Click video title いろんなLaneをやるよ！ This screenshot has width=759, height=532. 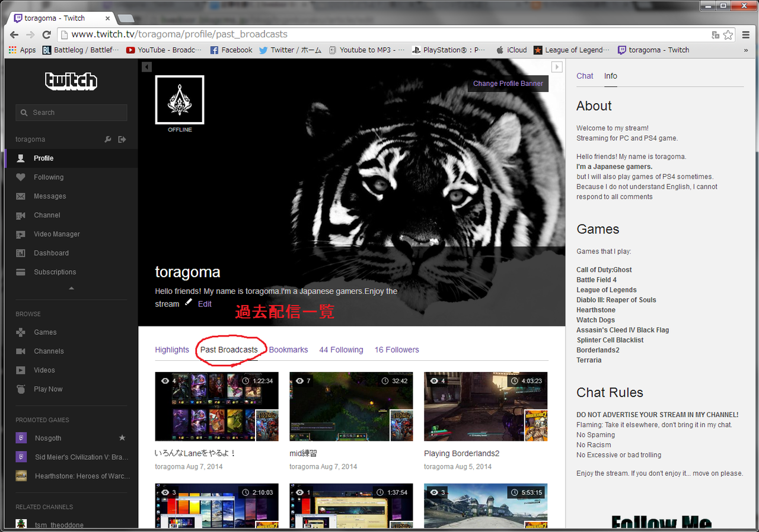tap(196, 453)
